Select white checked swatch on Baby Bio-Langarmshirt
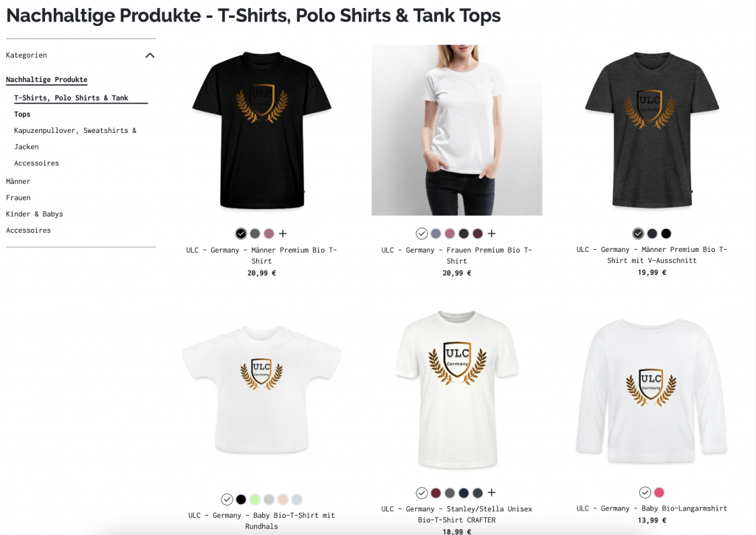The width and height of the screenshot is (756, 535). coord(645,493)
